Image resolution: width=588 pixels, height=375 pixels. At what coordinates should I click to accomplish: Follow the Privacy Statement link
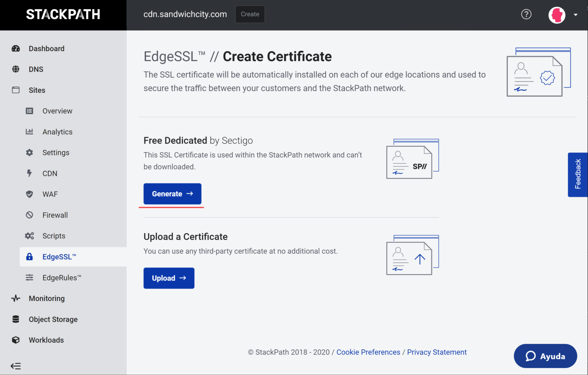point(437,352)
